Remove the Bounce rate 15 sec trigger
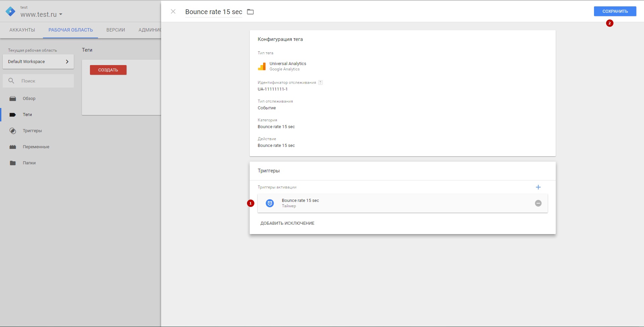 (x=538, y=203)
